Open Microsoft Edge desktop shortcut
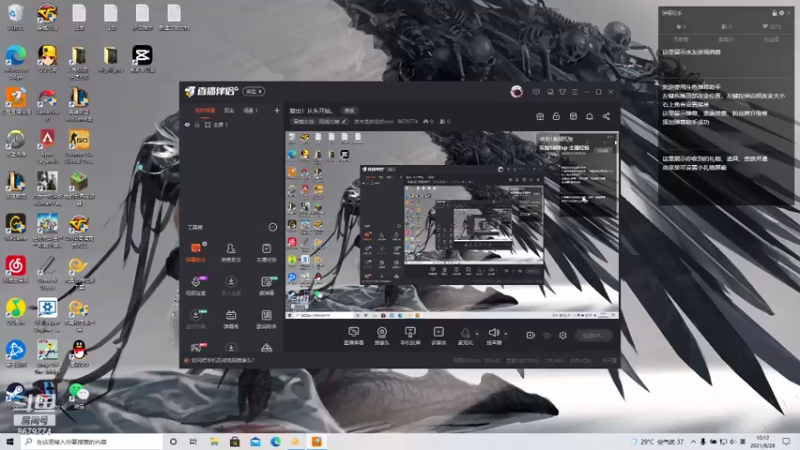 (x=16, y=63)
